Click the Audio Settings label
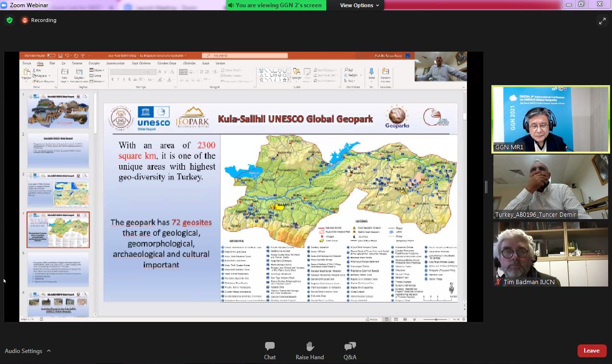This screenshot has height=364, width=612. [23, 351]
